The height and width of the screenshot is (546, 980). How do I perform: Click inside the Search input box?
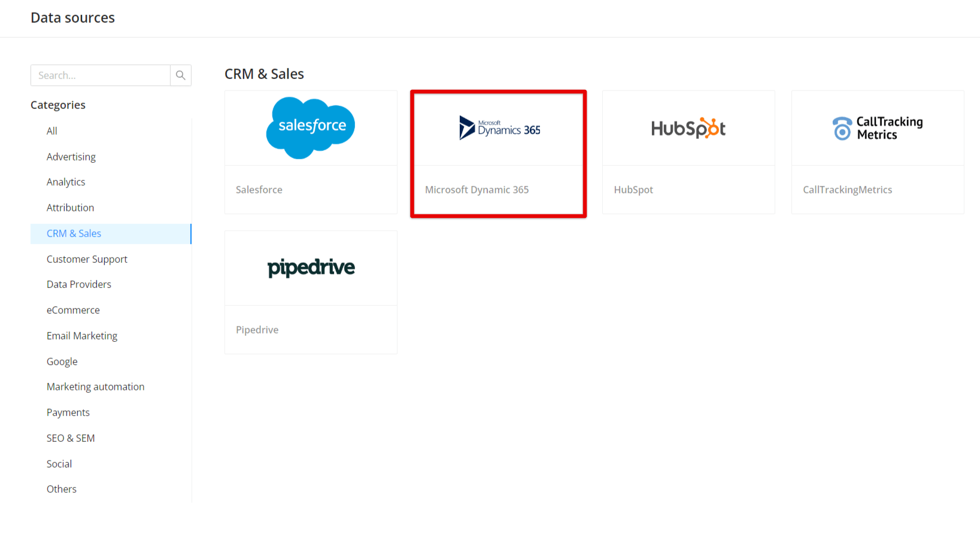(99, 75)
